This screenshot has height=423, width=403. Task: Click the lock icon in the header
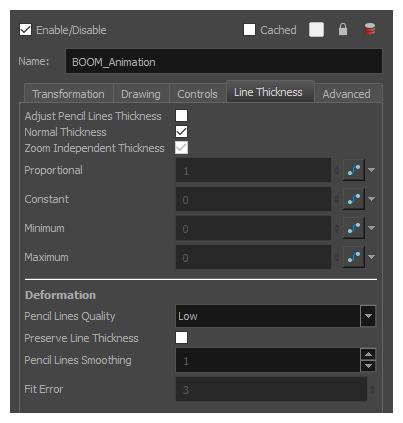point(343,29)
